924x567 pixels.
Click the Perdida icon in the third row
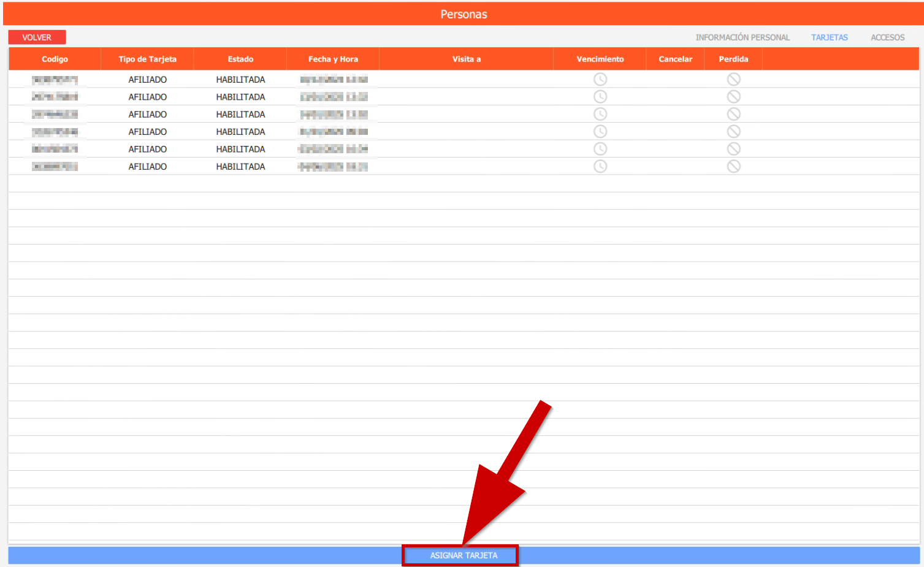733,114
